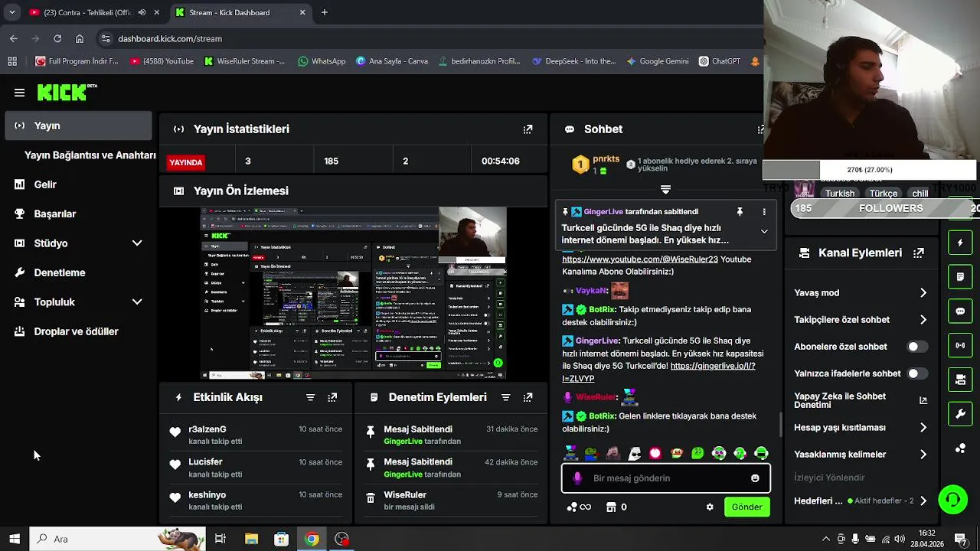
Task: Go back in the browser
Action: (x=14, y=38)
